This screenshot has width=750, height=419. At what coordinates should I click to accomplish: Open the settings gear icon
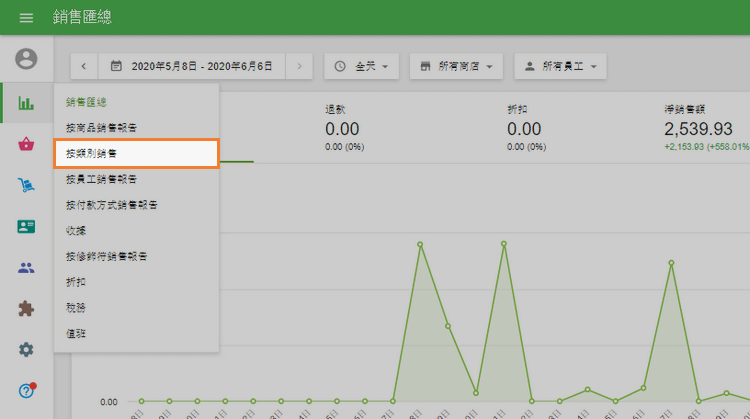click(26, 349)
